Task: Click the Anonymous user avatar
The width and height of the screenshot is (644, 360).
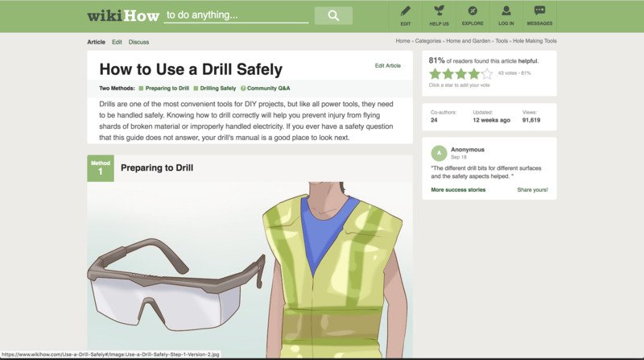Action: click(x=439, y=153)
